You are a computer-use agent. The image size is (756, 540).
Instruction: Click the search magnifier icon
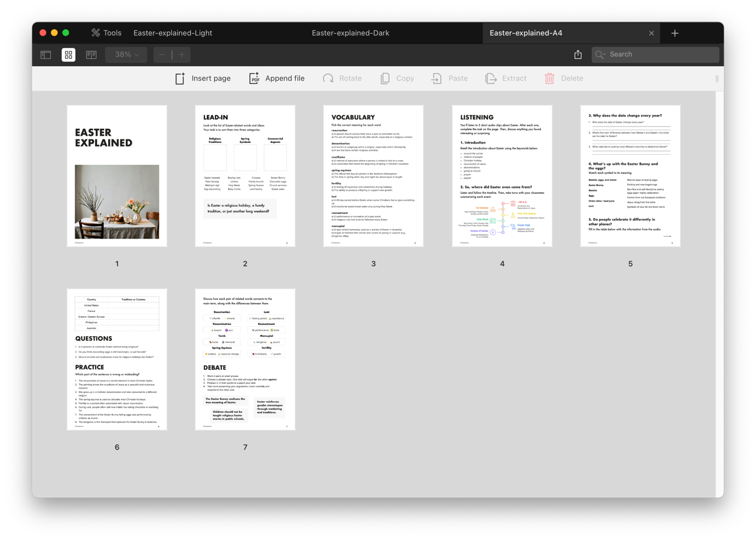pyautogui.click(x=599, y=54)
